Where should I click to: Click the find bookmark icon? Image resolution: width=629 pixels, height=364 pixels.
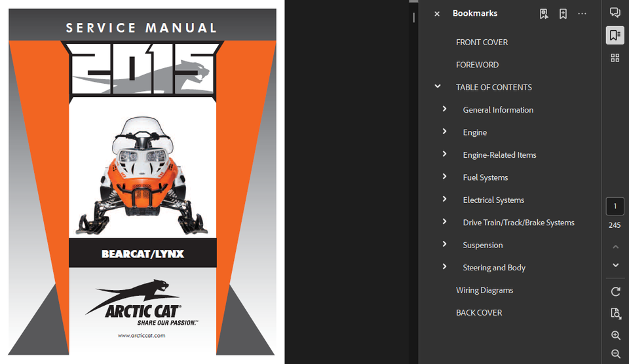coord(544,14)
